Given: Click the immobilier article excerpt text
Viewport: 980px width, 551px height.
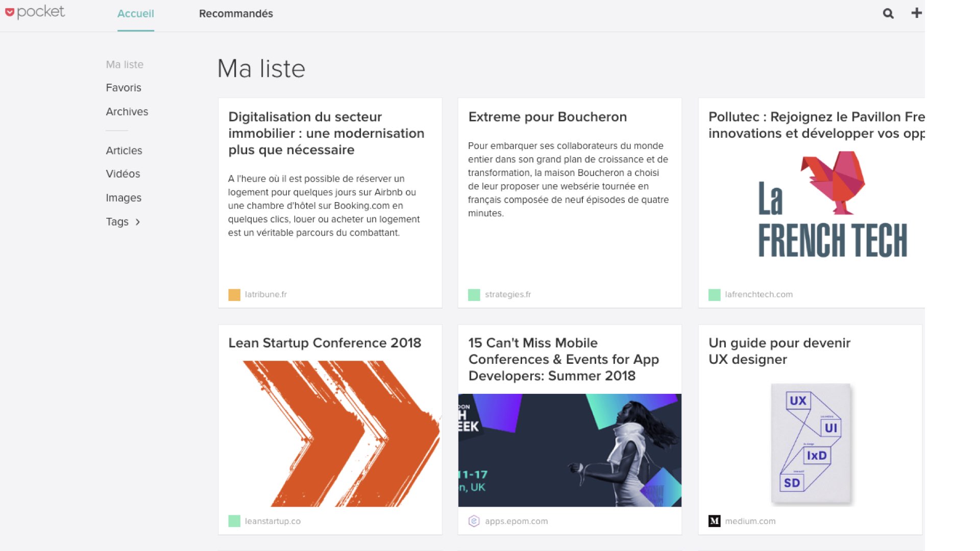Looking at the screenshot, I should [324, 206].
